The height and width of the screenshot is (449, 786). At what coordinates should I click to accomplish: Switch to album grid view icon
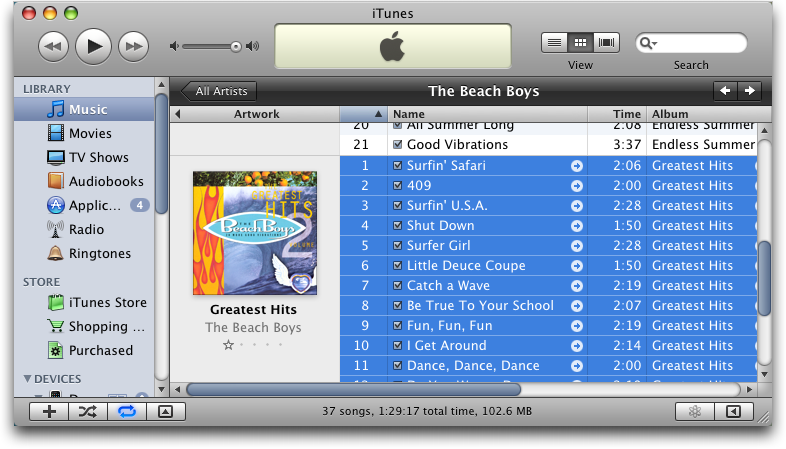(580, 43)
